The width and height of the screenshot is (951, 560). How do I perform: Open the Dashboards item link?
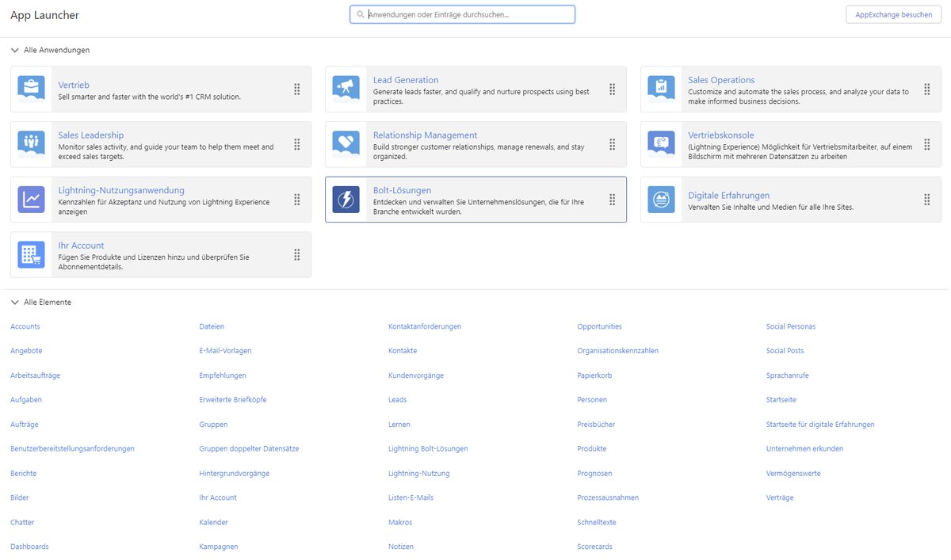pos(29,547)
